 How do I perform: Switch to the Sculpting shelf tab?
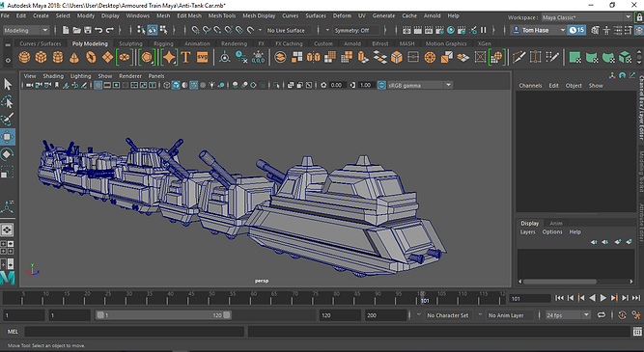(130, 43)
